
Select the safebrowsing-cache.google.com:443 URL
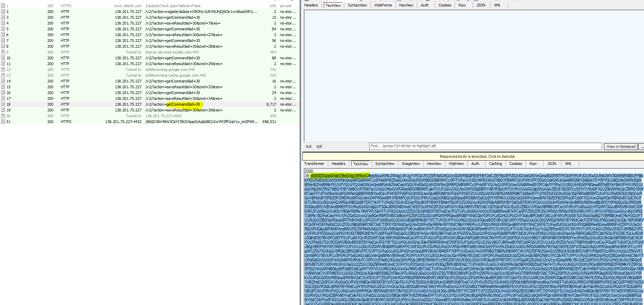[x=176, y=75]
